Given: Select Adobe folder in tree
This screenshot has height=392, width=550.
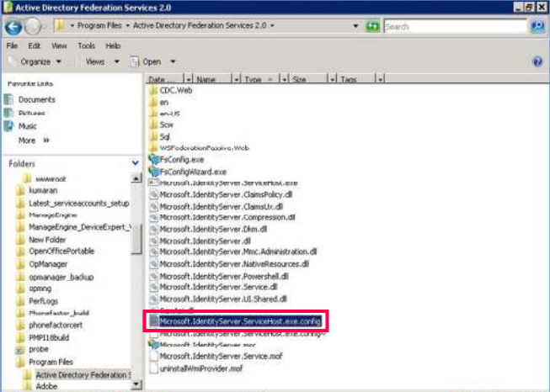Looking at the screenshot, I should coord(46,386).
